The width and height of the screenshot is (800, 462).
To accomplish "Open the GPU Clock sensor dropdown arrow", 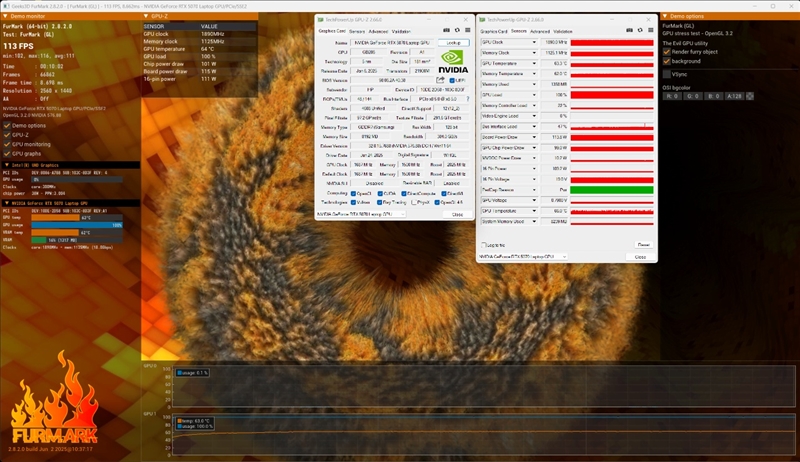I will tap(536, 43).
